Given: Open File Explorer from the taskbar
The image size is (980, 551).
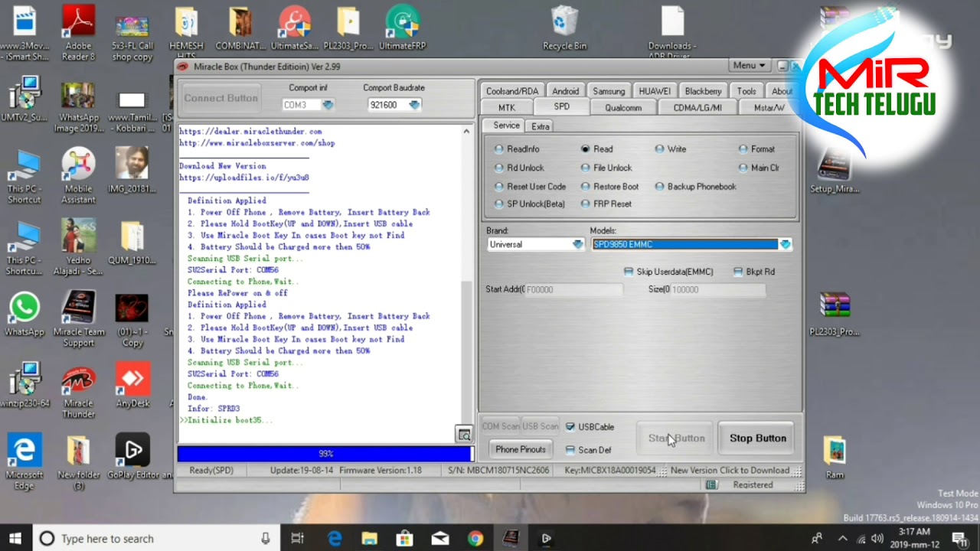Looking at the screenshot, I should [x=370, y=538].
